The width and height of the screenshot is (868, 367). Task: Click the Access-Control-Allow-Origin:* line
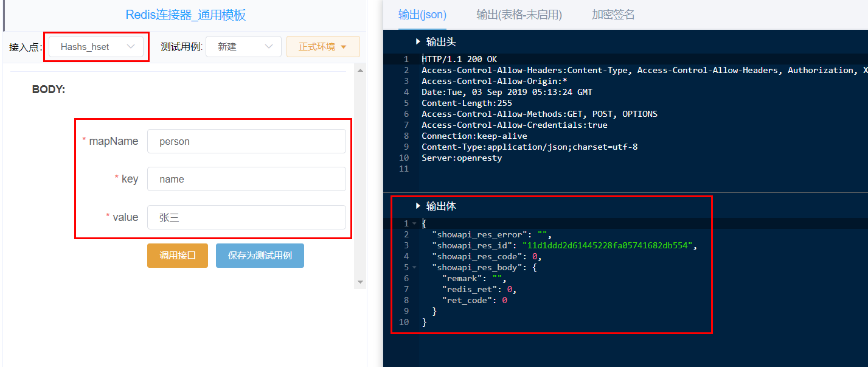(x=494, y=81)
